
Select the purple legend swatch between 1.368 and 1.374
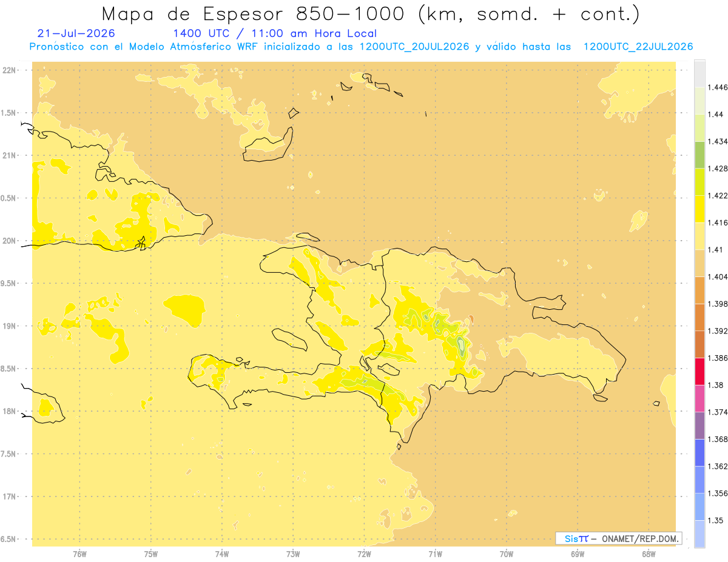pos(699,425)
